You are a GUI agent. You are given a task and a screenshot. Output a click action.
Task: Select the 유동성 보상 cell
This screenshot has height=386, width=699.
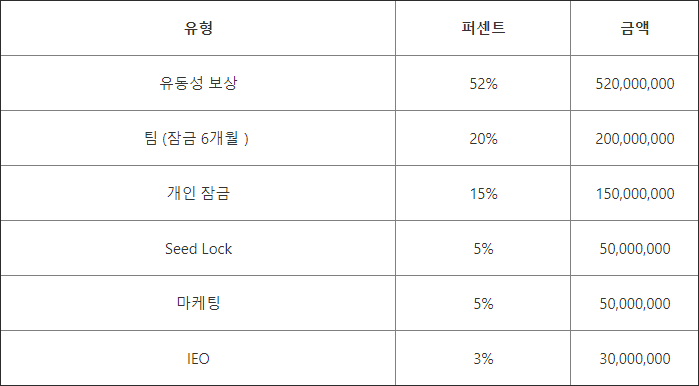click(x=198, y=83)
